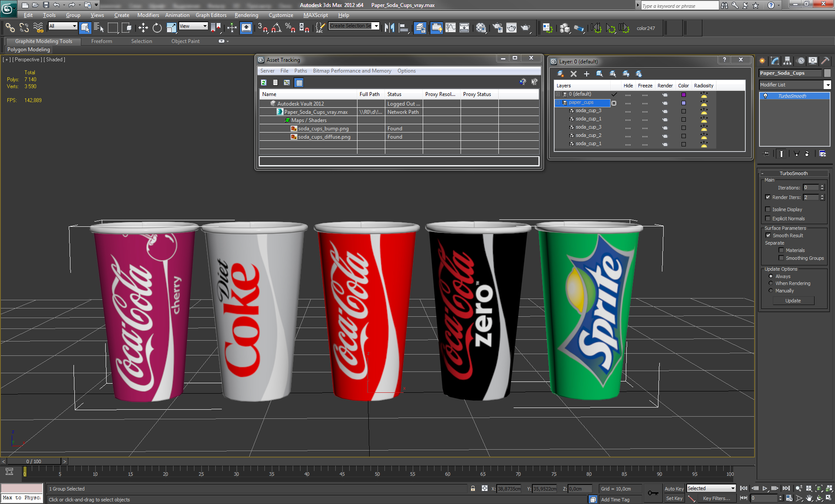Check Separate by Materials option

coord(781,250)
